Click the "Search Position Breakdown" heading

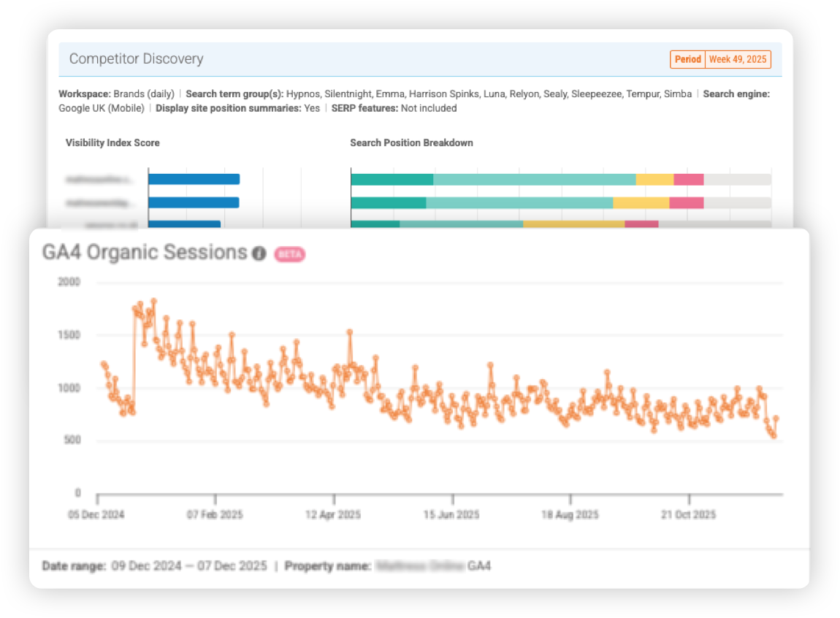tap(411, 143)
